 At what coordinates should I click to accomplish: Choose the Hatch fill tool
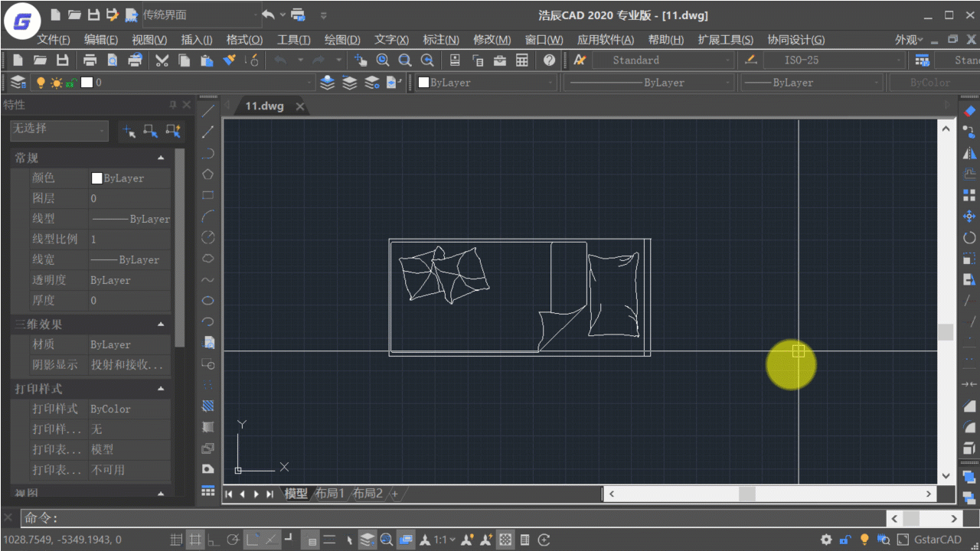tap(207, 406)
